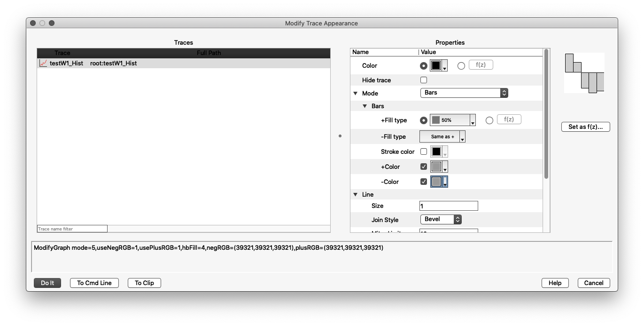Select the testW1_Hist trace row

184,63
